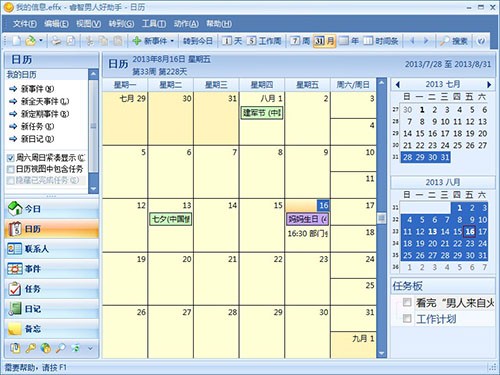Expand the sidebar shortcut overflow chevron
This screenshot has height=375, width=500.
point(90,348)
